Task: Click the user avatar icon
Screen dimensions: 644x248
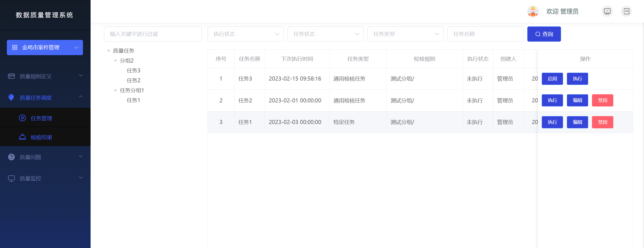Action: [x=533, y=11]
